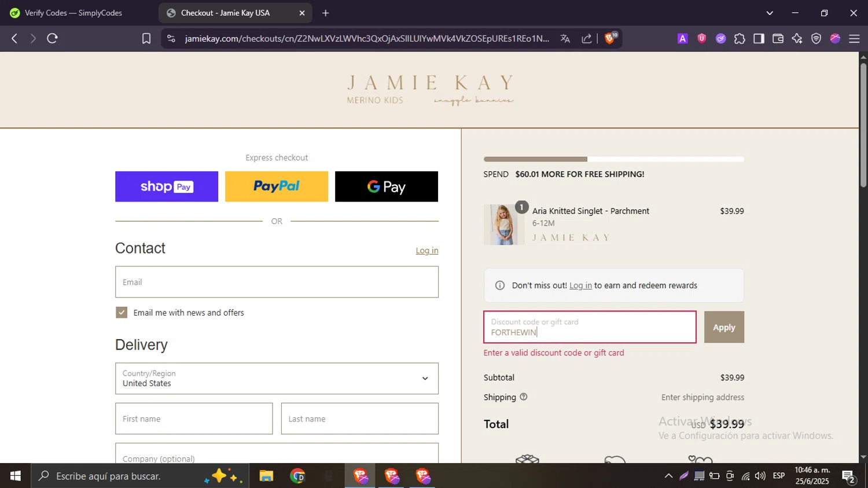This screenshot has width=868, height=488.
Task: Open a new browser tab
Action: click(326, 13)
